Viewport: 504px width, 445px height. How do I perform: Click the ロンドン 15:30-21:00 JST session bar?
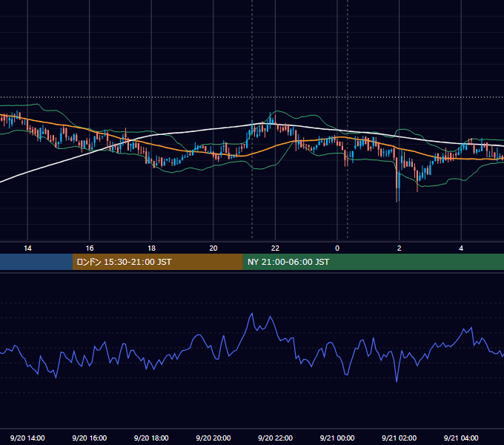point(157,262)
